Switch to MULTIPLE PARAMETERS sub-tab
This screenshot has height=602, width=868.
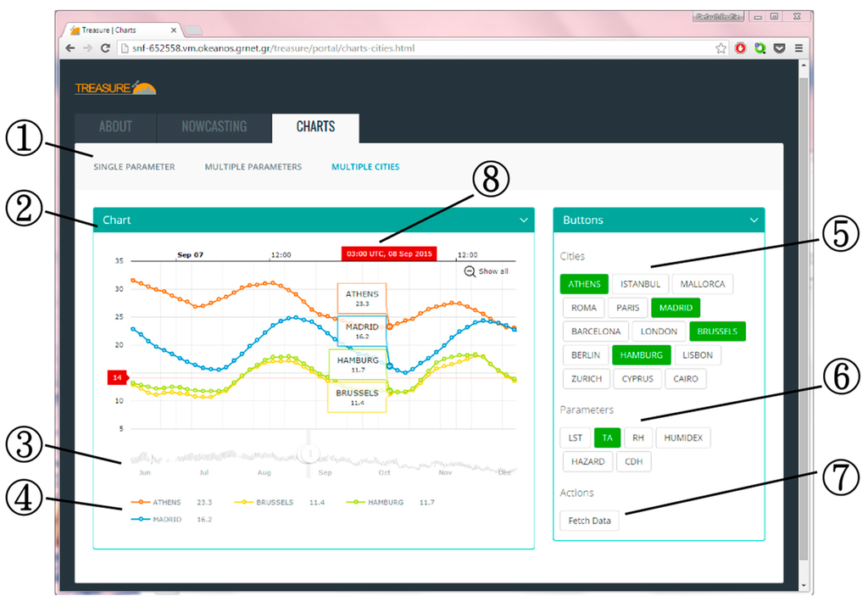coord(253,167)
